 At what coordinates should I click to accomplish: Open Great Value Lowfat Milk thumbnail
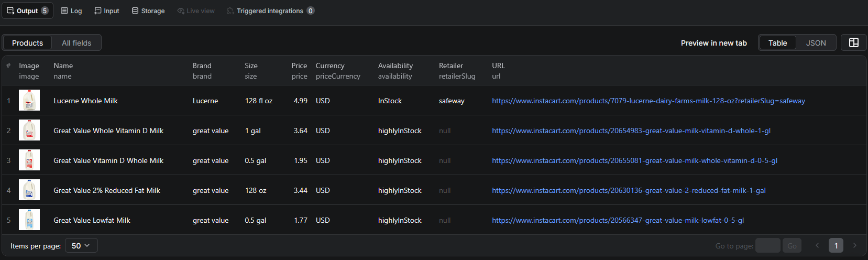click(29, 220)
